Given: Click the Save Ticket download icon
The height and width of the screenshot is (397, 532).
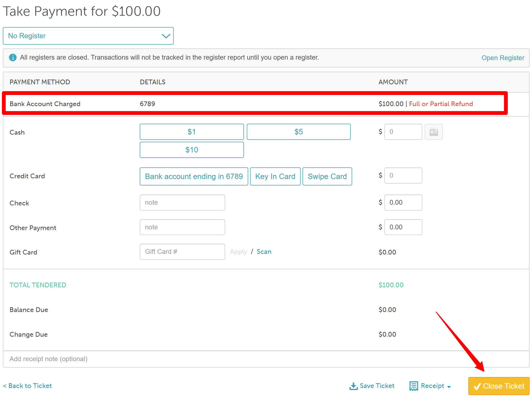Looking at the screenshot, I should 353,386.
